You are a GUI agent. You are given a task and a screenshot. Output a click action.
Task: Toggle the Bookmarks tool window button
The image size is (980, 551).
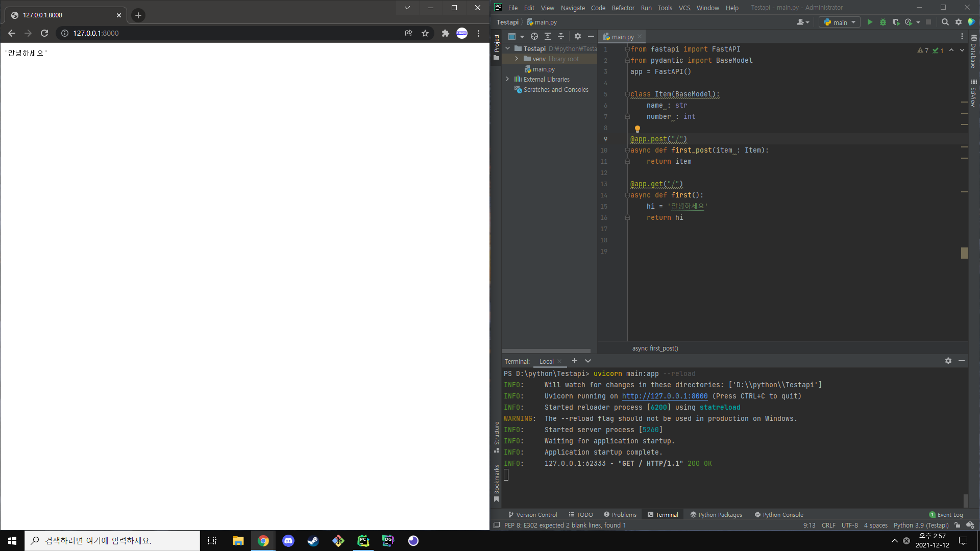497,482
